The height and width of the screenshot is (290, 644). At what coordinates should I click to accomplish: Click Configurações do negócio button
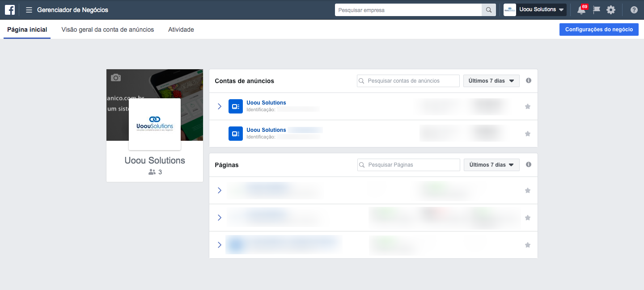[599, 29]
